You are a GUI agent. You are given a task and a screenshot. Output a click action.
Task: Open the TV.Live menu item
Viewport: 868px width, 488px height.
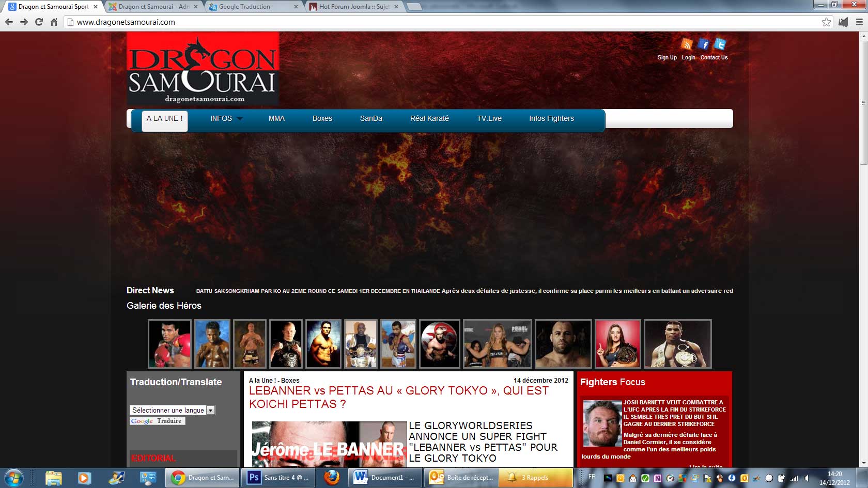(489, 119)
